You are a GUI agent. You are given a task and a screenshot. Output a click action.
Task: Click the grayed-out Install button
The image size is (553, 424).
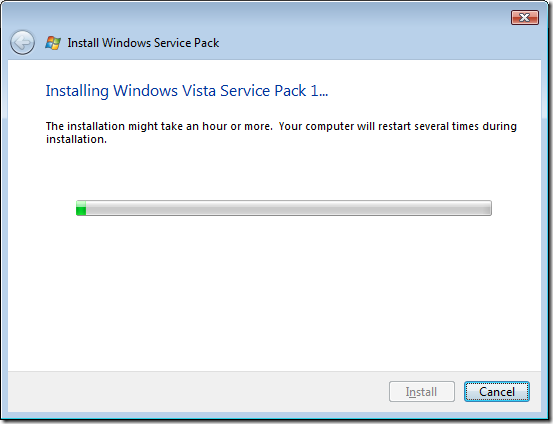(422, 392)
